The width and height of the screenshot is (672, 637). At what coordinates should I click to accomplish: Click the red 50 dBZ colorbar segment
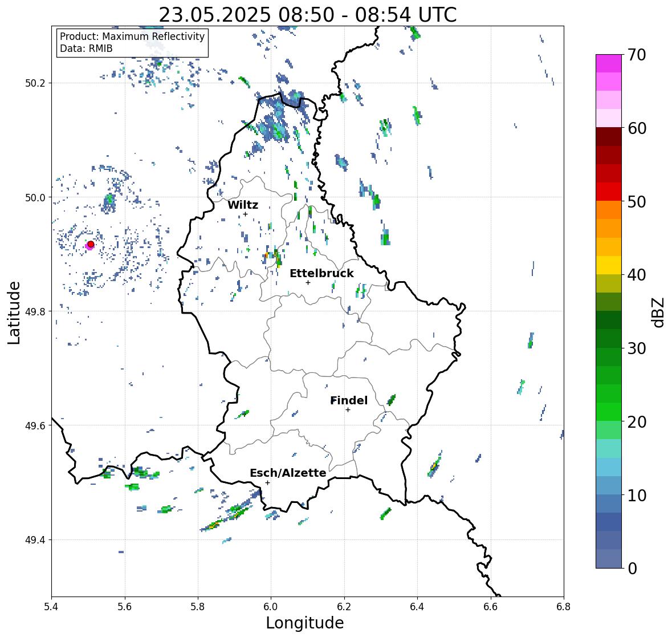pos(609,192)
